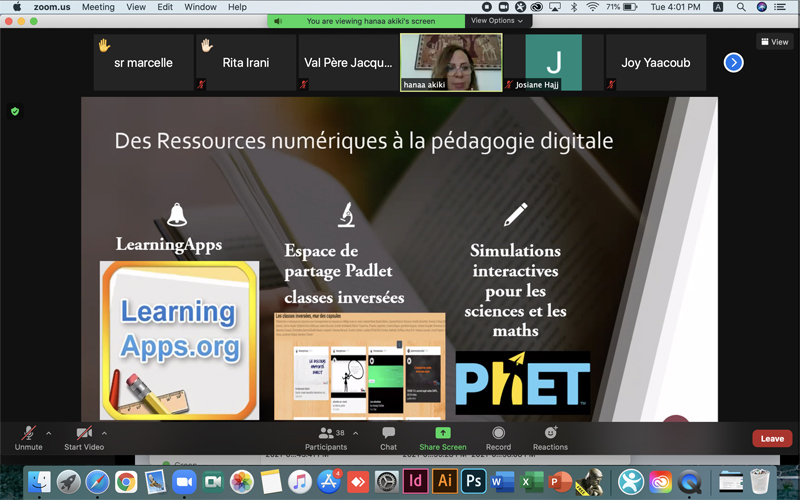Launch Adobe InDesign from the Dock
This screenshot has height=500, width=800.
pyautogui.click(x=416, y=481)
